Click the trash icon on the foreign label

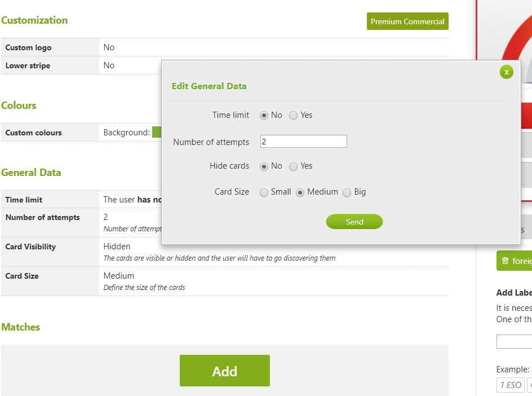[x=506, y=261]
